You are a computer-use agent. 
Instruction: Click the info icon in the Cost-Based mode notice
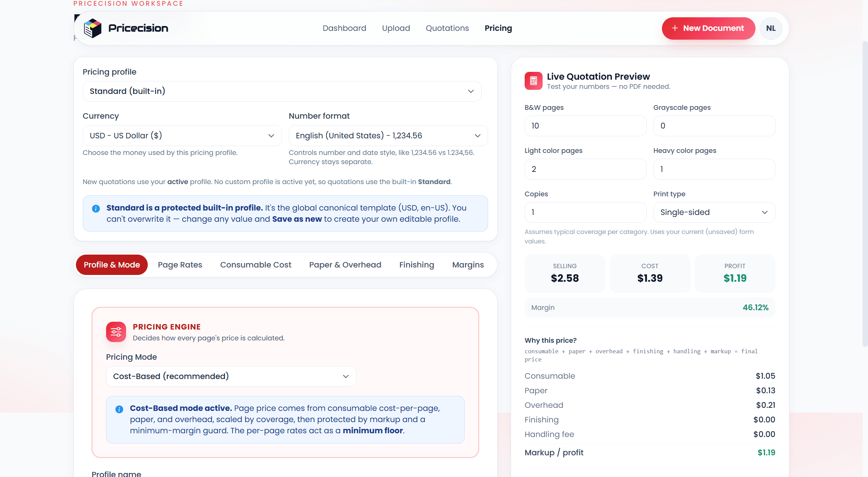coord(119,409)
